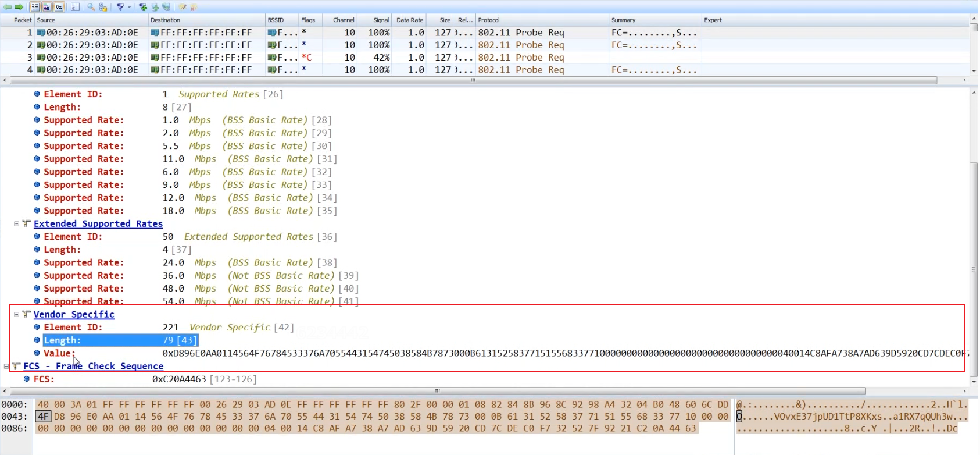The width and height of the screenshot is (980, 455).
Task: Click the magnifying glass find icon
Action: (x=91, y=7)
